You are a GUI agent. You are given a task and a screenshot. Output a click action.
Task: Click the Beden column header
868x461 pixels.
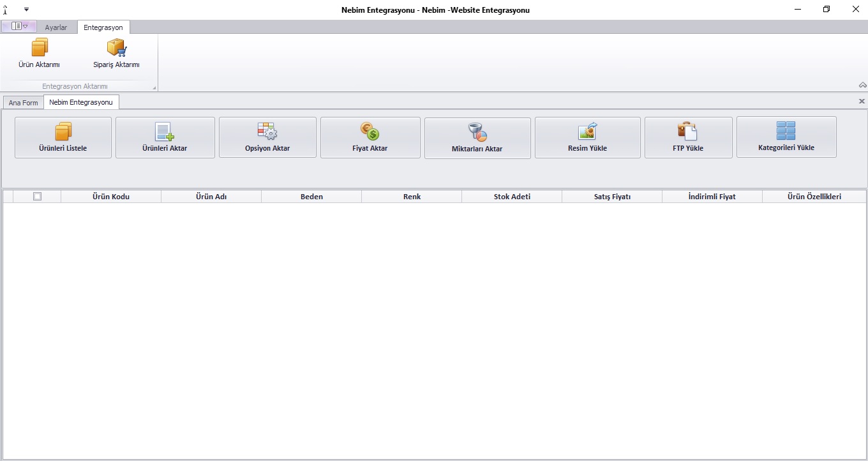311,197
